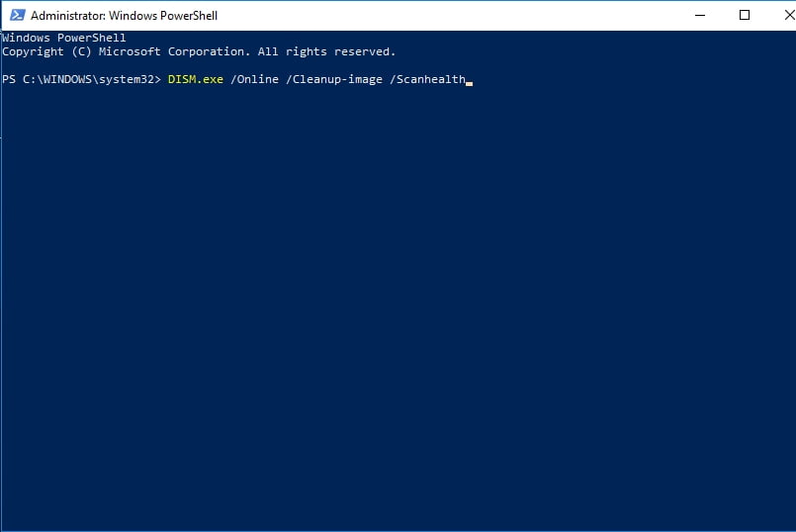796x532 pixels.
Task: Click the 'Administrator: Windows PowerShell' title text
Action: pos(124,16)
